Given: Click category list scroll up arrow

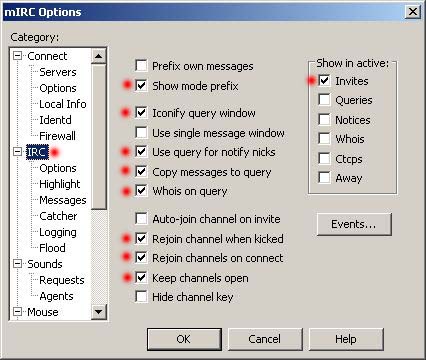Looking at the screenshot, I should 99,56.
